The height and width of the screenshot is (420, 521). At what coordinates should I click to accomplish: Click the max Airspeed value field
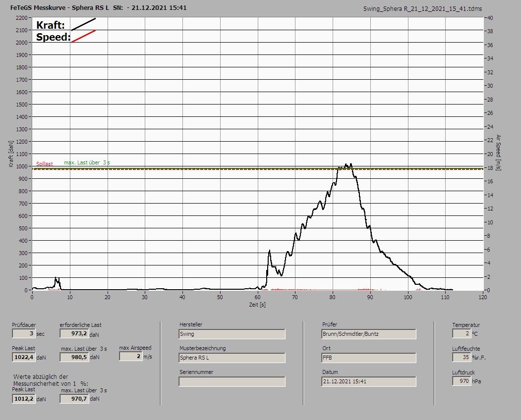coord(130,356)
